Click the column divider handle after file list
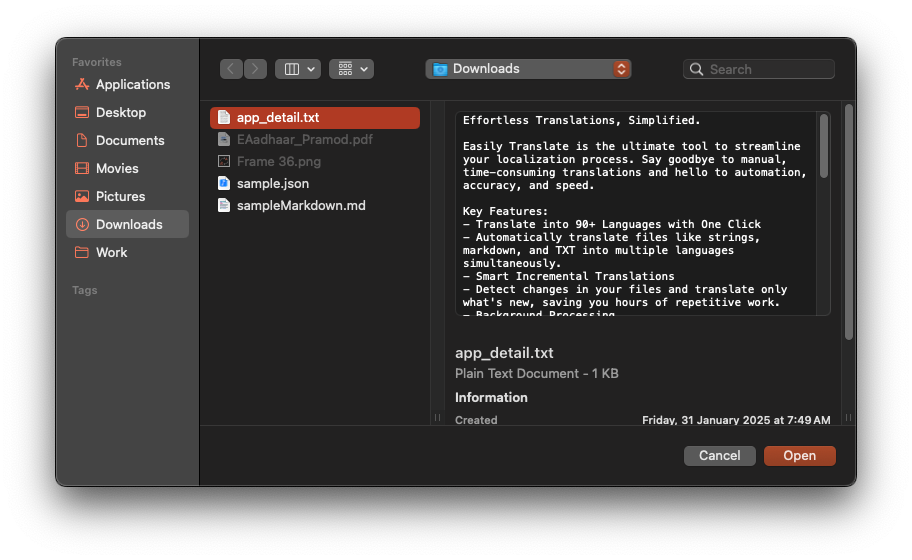 (x=437, y=418)
